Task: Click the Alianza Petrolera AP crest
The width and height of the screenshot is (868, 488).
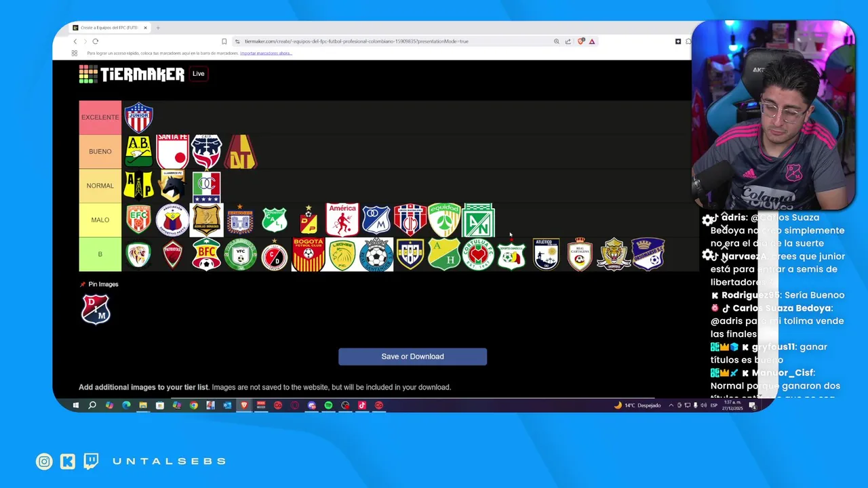Action: click(138, 185)
